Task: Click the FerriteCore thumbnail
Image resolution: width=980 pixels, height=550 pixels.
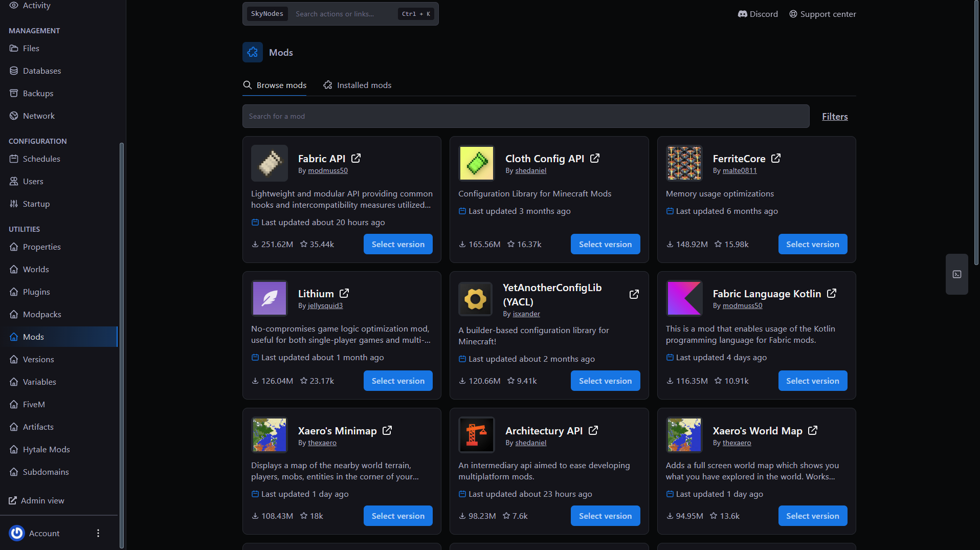Action: click(684, 163)
